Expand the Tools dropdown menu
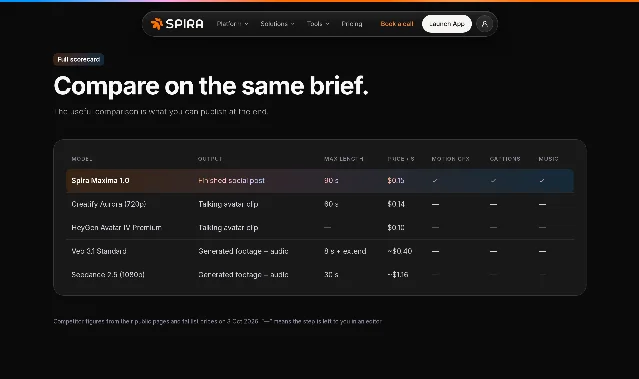This screenshot has height=379, width=639. click(318, 24)
